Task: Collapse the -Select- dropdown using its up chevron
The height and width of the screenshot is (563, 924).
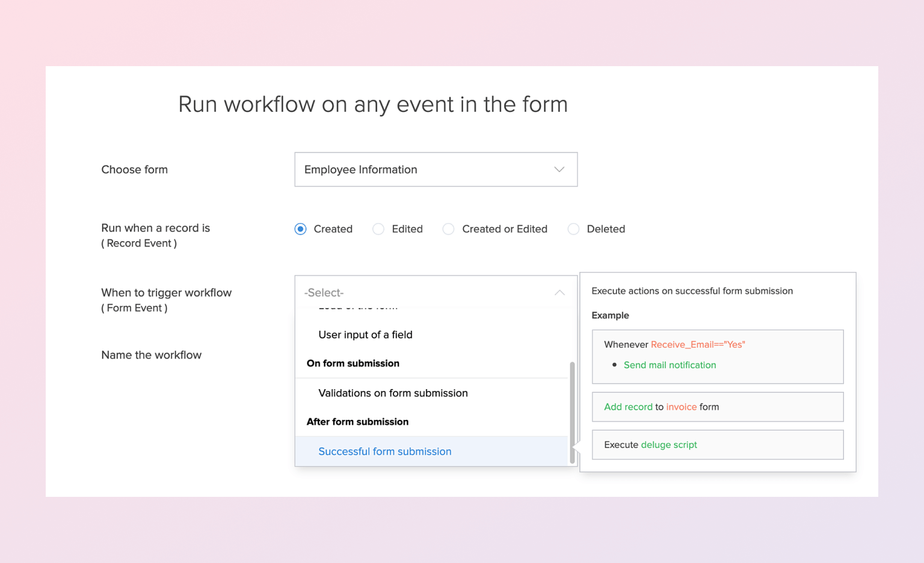Action: [559, 293]
